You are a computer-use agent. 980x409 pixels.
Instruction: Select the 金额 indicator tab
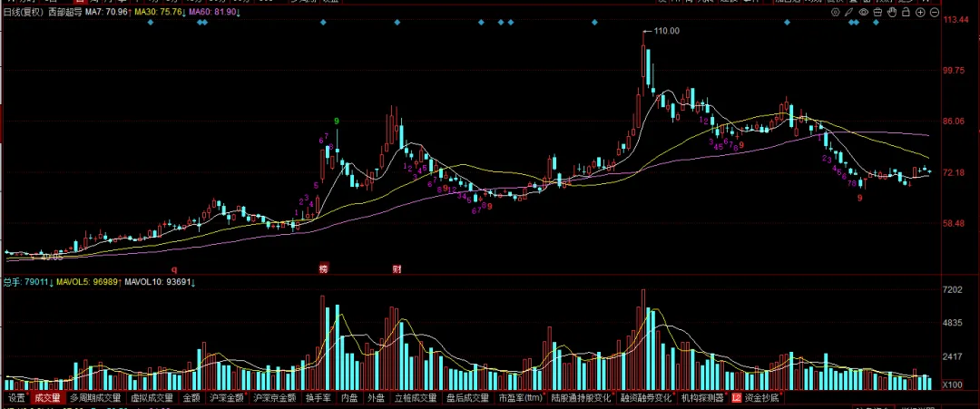(191, 398)
